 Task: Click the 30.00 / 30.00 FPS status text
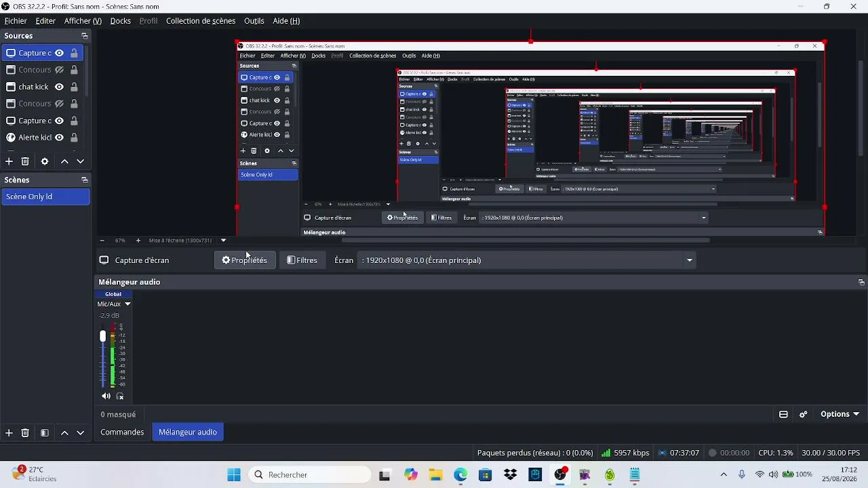(831, 453)
